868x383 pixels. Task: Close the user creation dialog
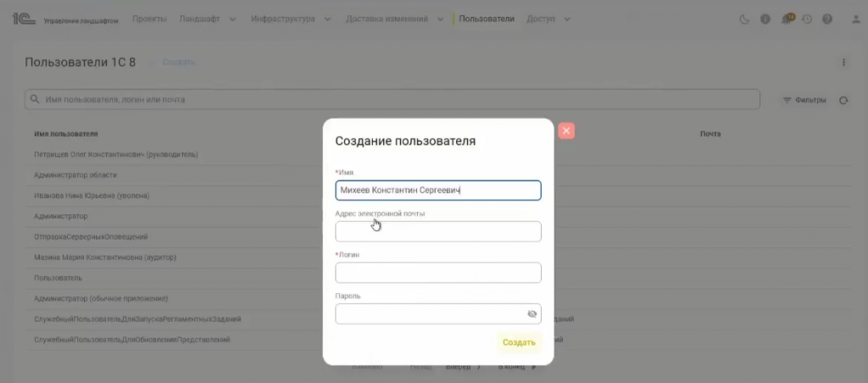565,130
